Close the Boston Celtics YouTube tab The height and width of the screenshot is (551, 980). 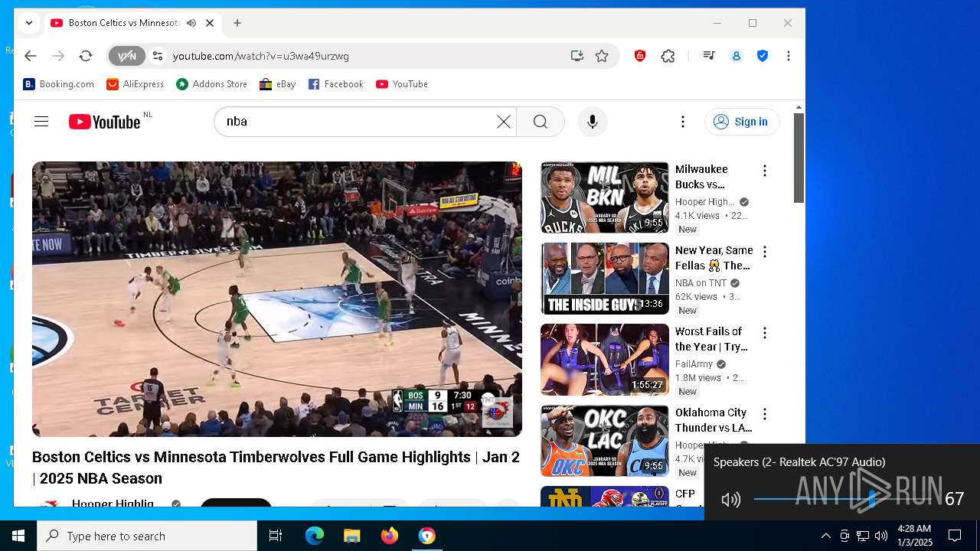click(x=210, y=23)
